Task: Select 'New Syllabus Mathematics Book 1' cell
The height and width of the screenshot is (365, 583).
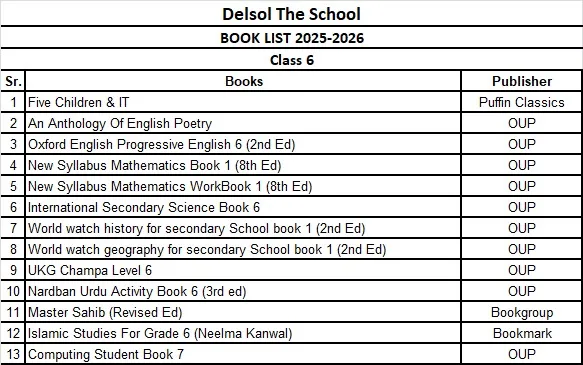Action: coord(244,165)
